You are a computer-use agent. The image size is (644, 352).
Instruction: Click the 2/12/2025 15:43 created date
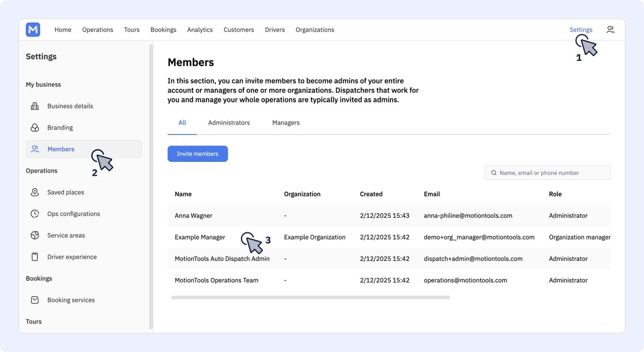(x=385, y=216)
